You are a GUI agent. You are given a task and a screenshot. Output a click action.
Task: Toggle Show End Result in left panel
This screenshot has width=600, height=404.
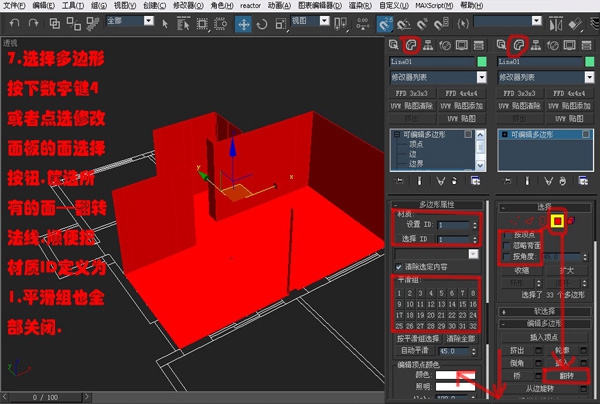click(x=419, y=181)
